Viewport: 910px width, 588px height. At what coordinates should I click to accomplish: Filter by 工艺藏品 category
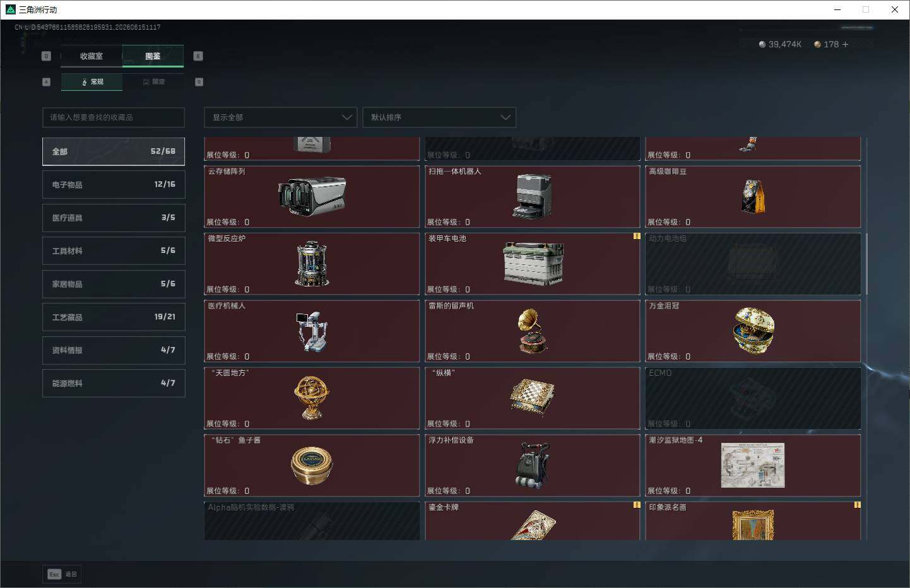tap(114, 317)
